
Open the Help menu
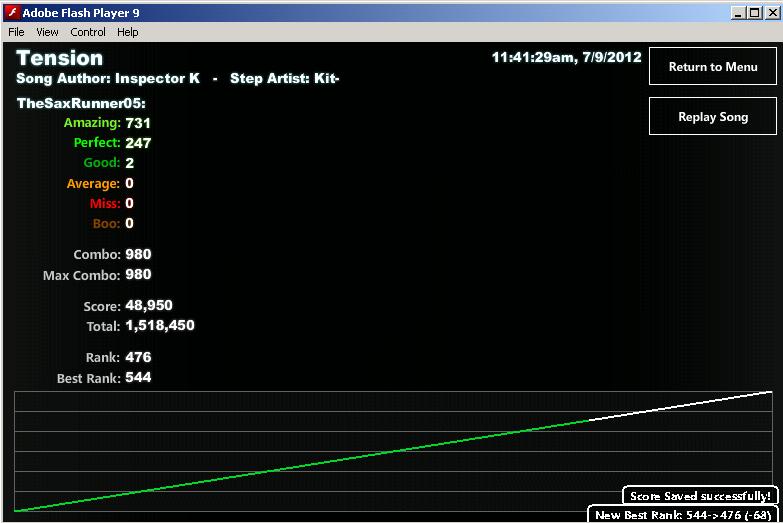point(128,32)
